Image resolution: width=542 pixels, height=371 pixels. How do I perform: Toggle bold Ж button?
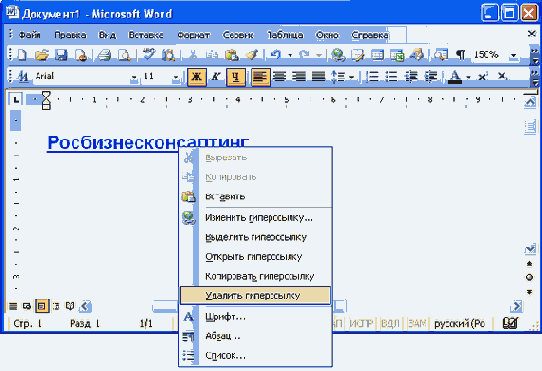(197, 76)
